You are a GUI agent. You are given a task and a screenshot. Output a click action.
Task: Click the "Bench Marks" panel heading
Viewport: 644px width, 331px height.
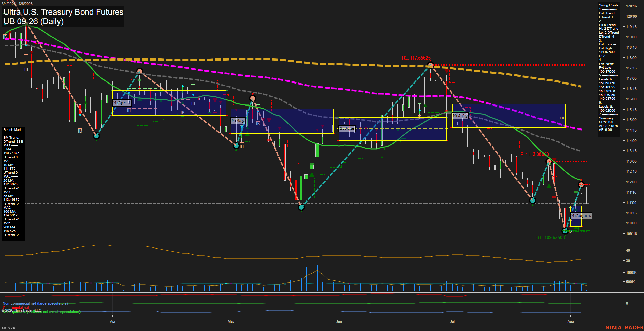click(x=14, y=130)
